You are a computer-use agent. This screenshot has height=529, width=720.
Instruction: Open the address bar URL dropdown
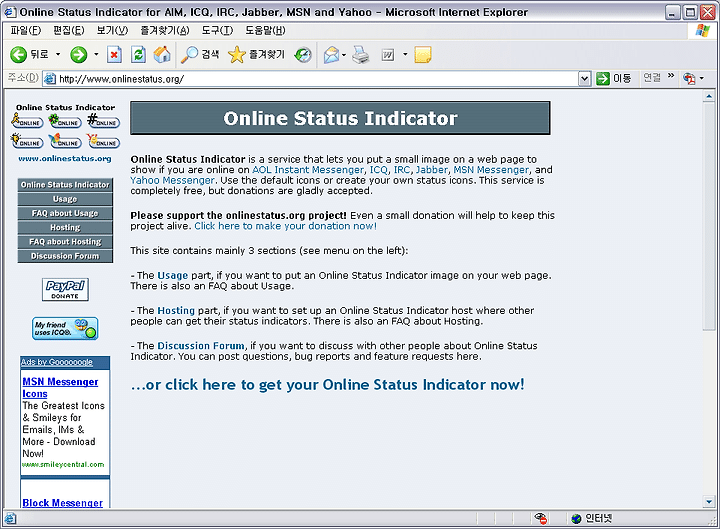click(584, 79)
